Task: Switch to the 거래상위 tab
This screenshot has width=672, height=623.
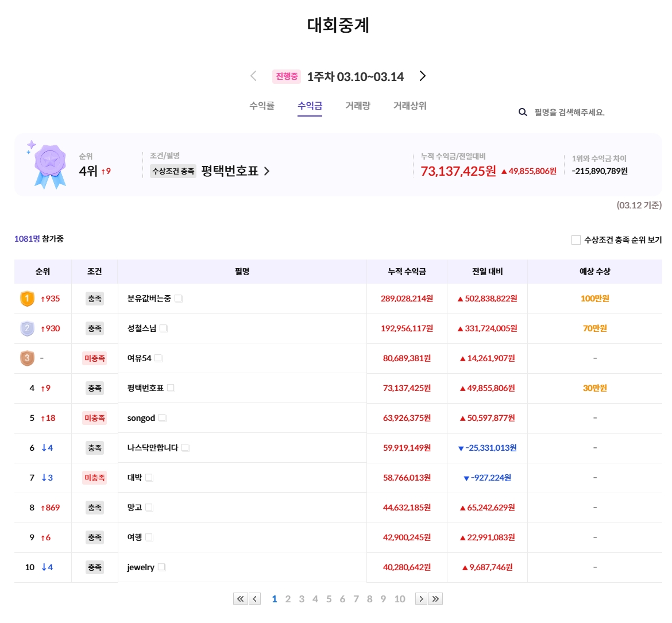Action: click(410, 106)
